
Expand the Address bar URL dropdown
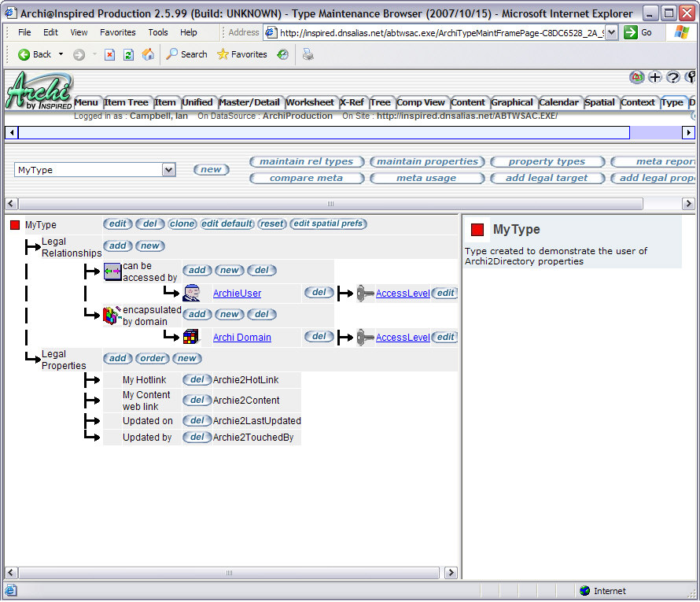click(x=611, y=32)
